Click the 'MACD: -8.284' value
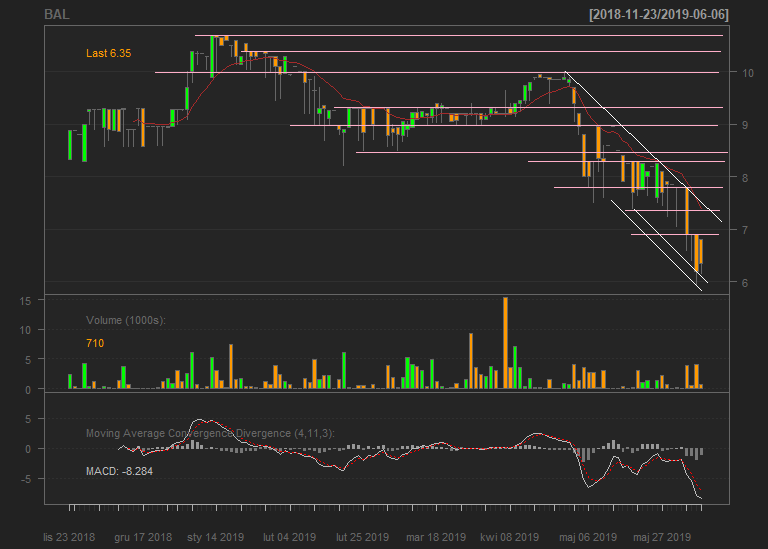The image size is (768, 549). [x=120, y=471]
